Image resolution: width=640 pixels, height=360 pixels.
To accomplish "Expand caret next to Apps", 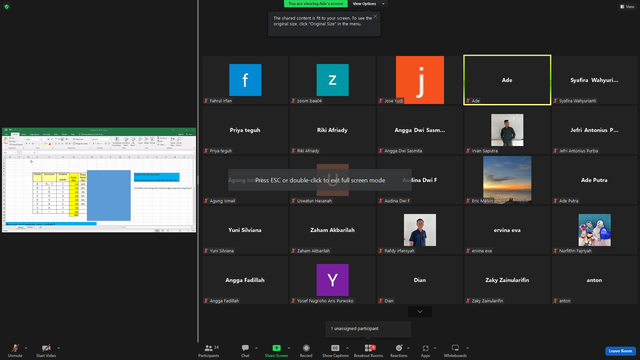I will [435, 348].
